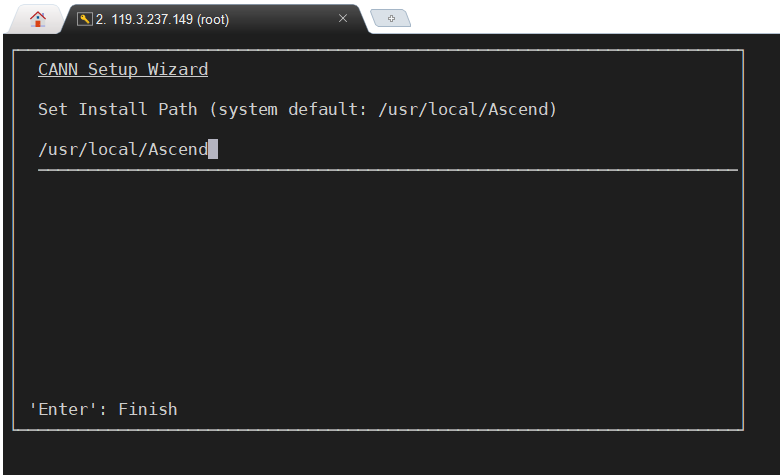Click the CANN Setup Wizard title
780x475 pixels.
[123, 70]
